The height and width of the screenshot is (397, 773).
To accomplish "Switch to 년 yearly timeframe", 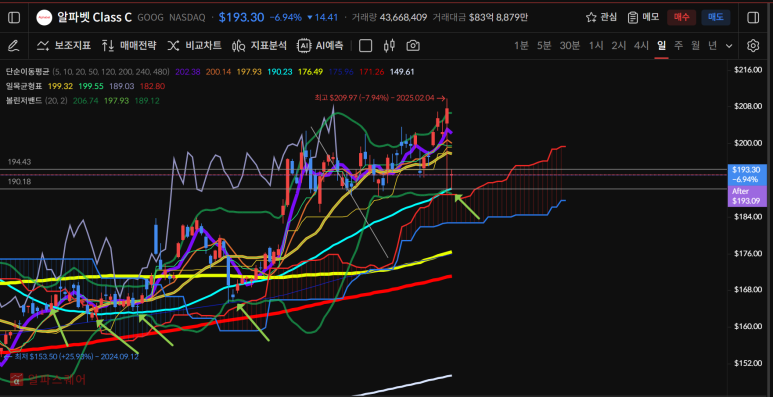I will point(712,46).
